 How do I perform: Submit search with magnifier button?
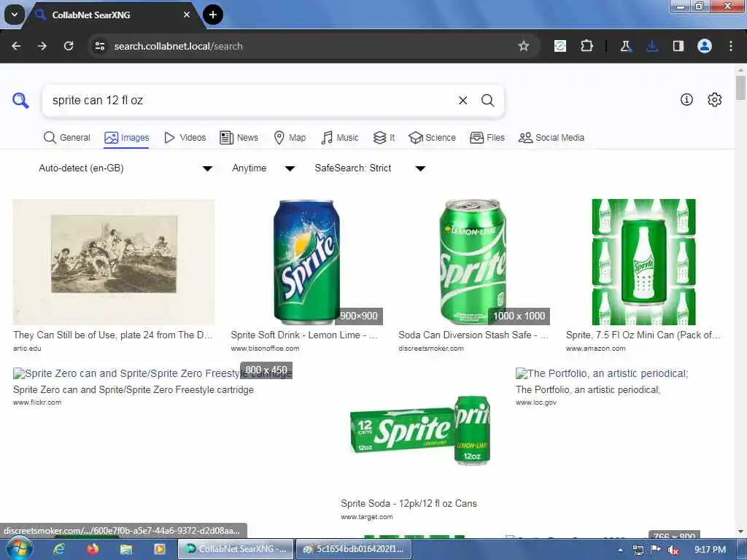[487, 101]
